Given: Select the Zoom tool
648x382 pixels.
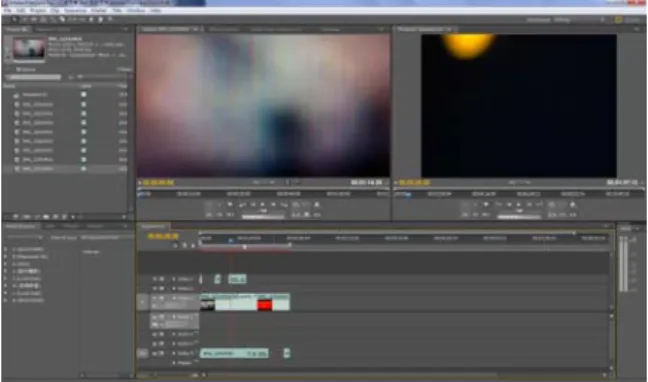Looking at the screenshot, I should tap(110, 19).
